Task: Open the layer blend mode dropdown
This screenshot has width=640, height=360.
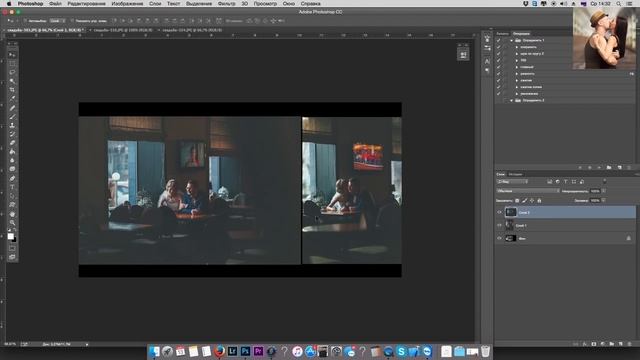Action: click(528, 191)
